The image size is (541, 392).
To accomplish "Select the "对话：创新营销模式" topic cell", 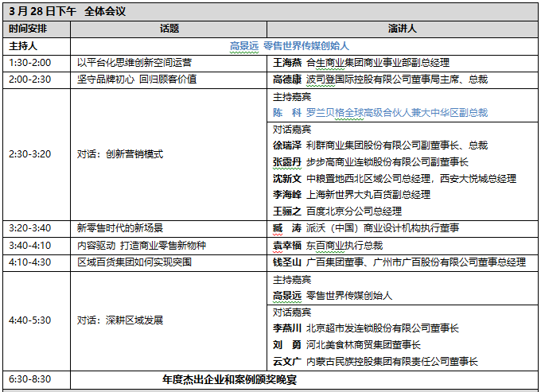I will pyautogui.click(x=120, y=153).
